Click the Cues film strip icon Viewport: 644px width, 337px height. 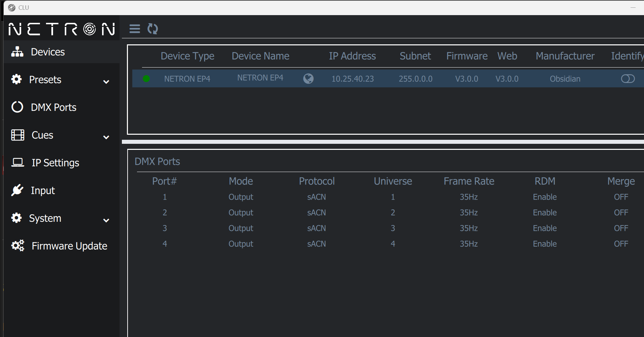18,135
